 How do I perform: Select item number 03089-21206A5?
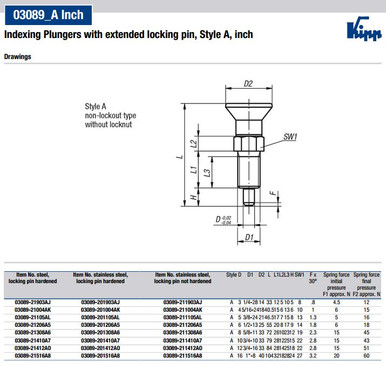[x=33, y=325]
